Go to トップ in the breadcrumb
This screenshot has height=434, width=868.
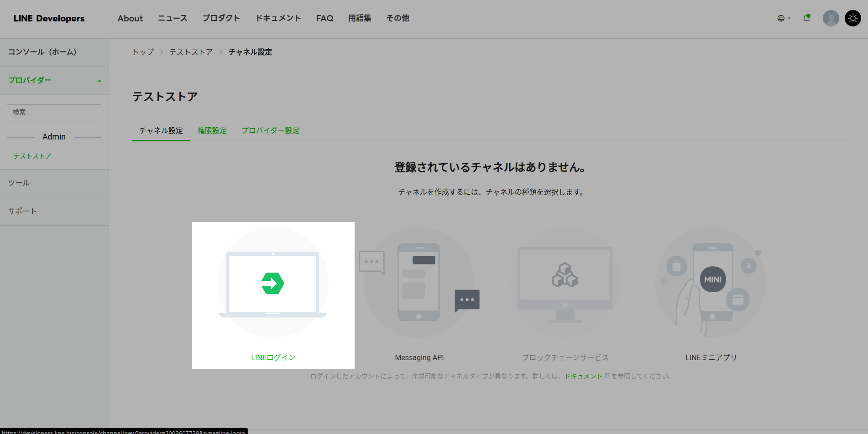(143, 52)
